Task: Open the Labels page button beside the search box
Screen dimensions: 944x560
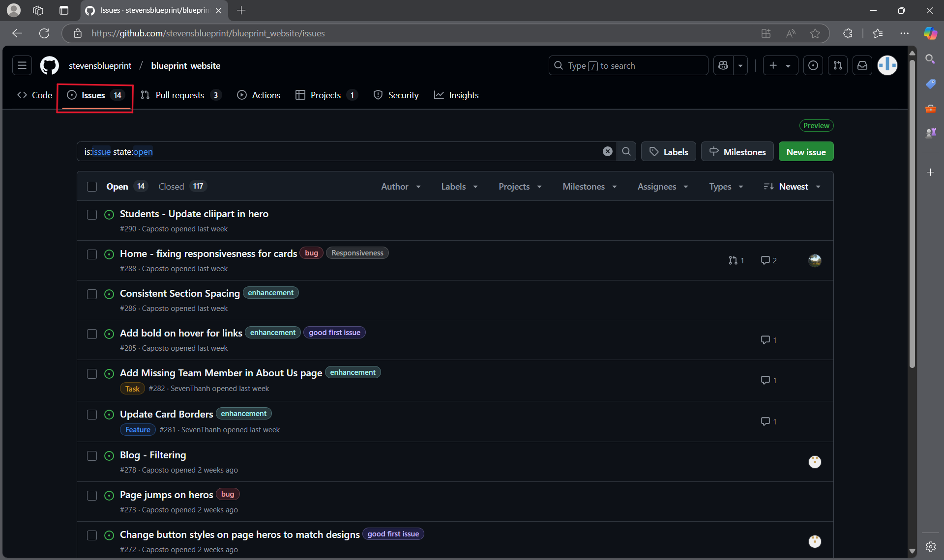Action: click(x=668, y=152)
